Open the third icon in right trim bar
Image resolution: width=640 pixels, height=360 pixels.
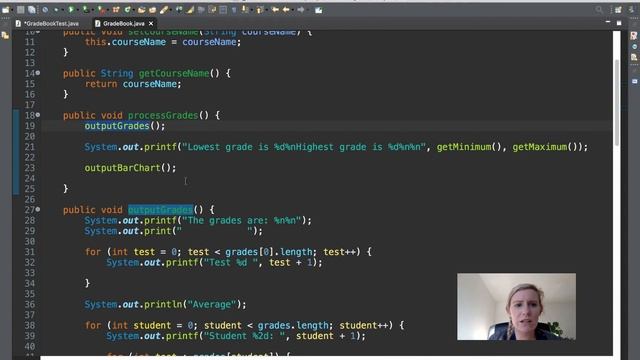click(x=634, y=57)
